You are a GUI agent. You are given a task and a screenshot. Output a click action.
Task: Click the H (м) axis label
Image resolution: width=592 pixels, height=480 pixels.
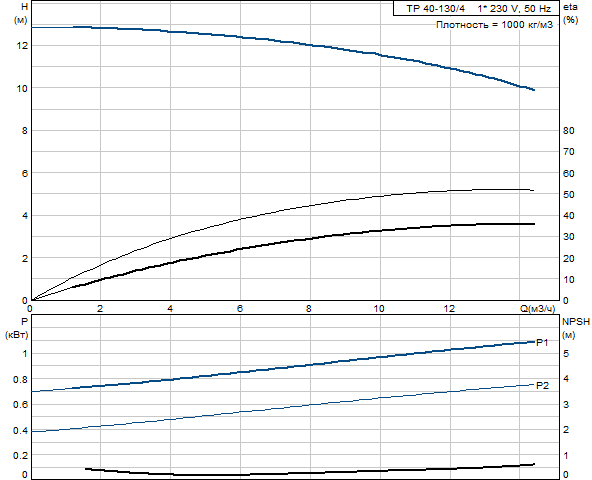[x=21, y=14]
